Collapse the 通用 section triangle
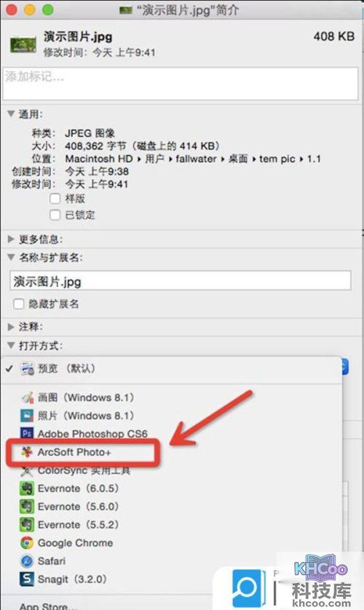364x610 pixels. 11,114
